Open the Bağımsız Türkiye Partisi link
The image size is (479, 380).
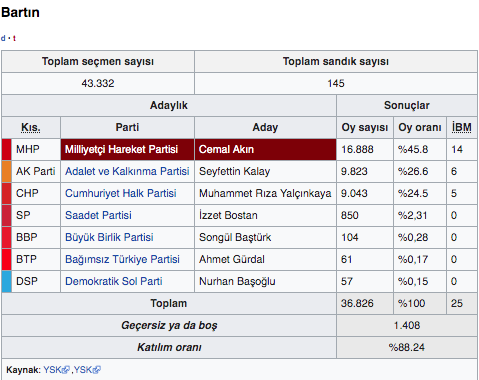tap(122, 259)
